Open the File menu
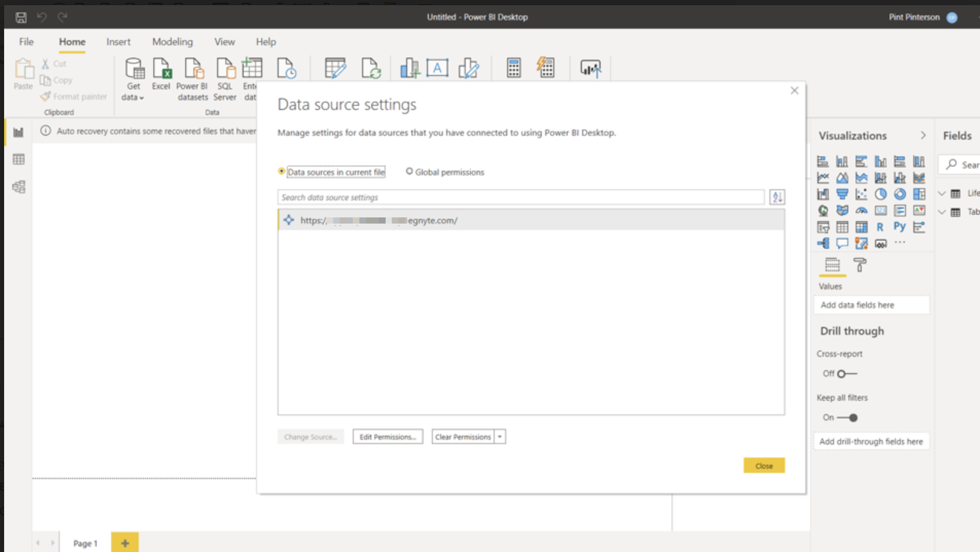The image size is (980, 552). click(x=26, y=42)
